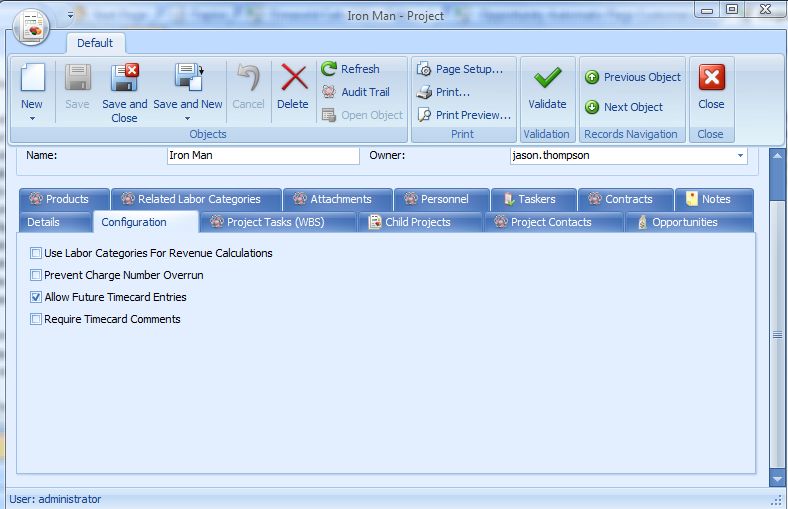Switch to the Attachments tab
The image size is (788, 509).
pyautogui.click(x=338, y=199)
